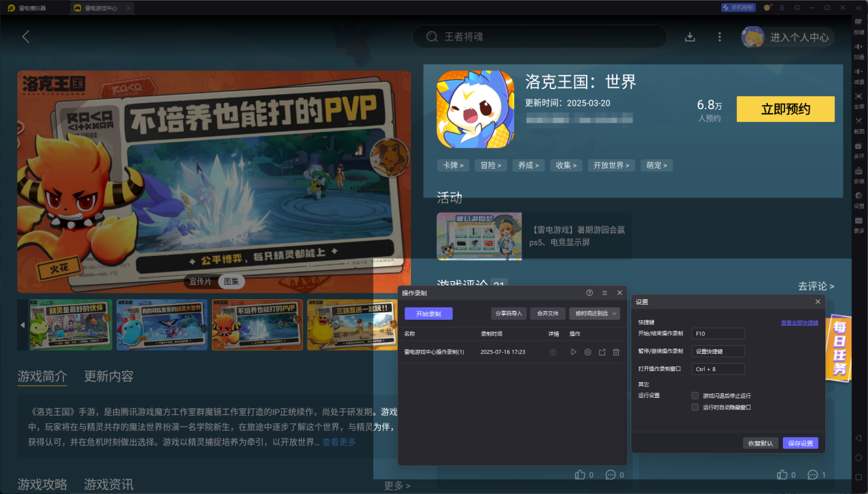Click the 暂停/继续操作录制 设置快捷键 field
This screenshot has width=868, height=494.
tap(718, 351)
